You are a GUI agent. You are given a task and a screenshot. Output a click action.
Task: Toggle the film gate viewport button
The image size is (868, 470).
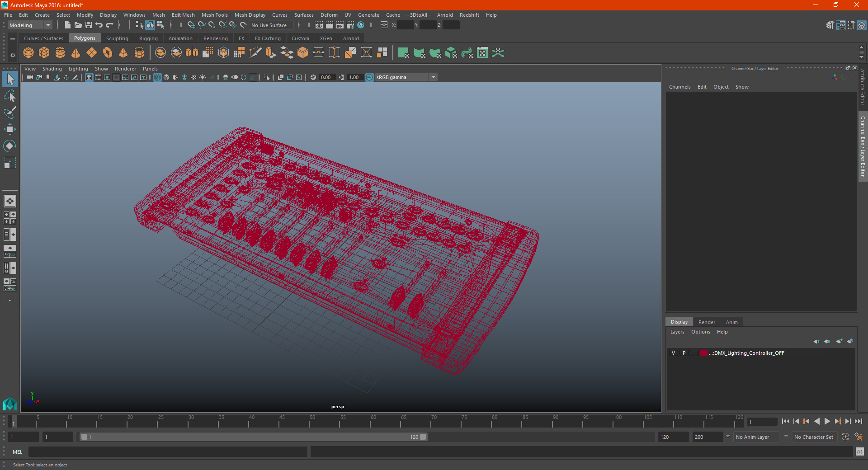pyautogui.click(x=98, y=77)
